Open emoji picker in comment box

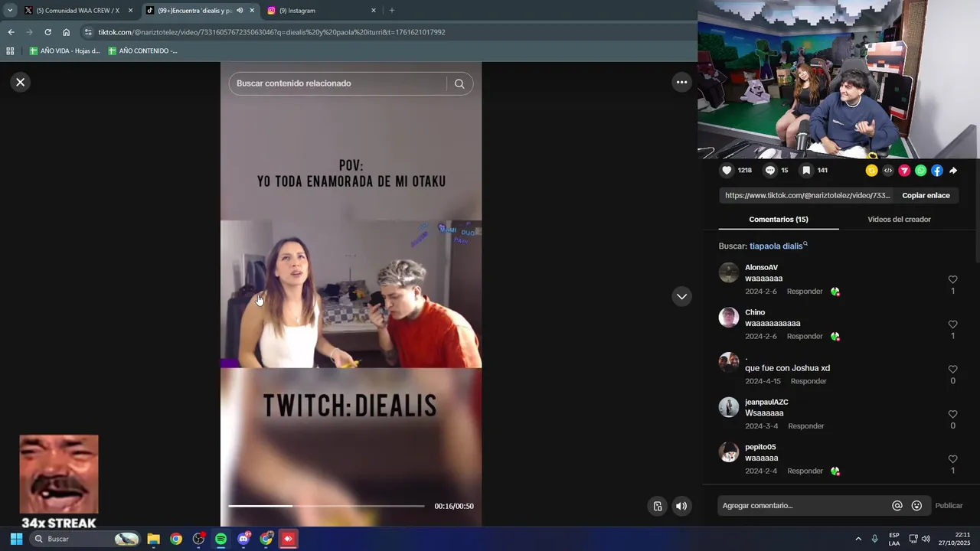pos(916,506)
